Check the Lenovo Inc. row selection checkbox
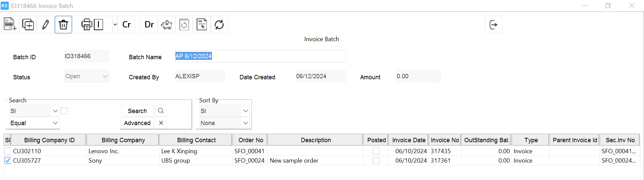This screenshot has height=180, width=644. (8, 151)
